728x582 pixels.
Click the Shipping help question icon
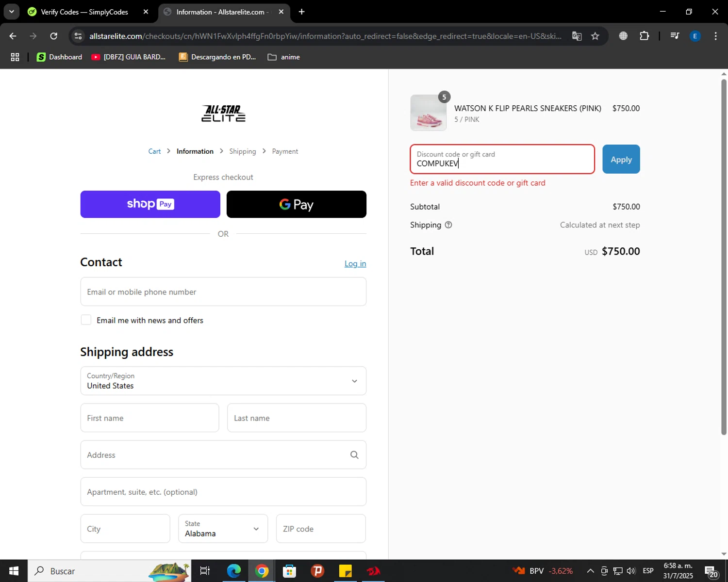coord(448,225)
